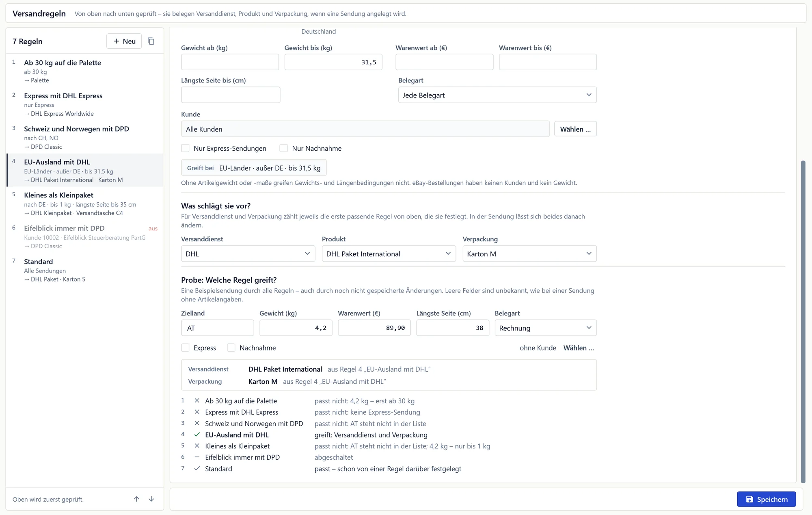
Task: Click the Gewicht ab (kg) field
Action: (230, 62)
